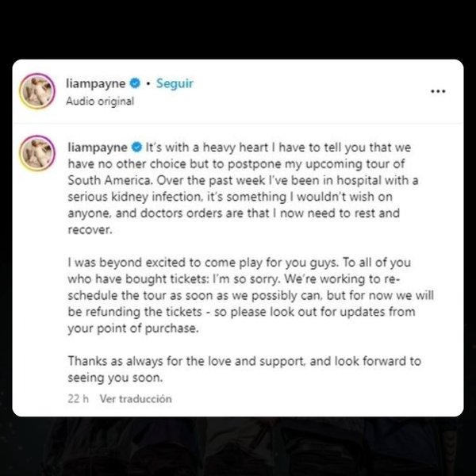Click the profile avatar beside the caption
476x476 pixels.
pos(37,153)
